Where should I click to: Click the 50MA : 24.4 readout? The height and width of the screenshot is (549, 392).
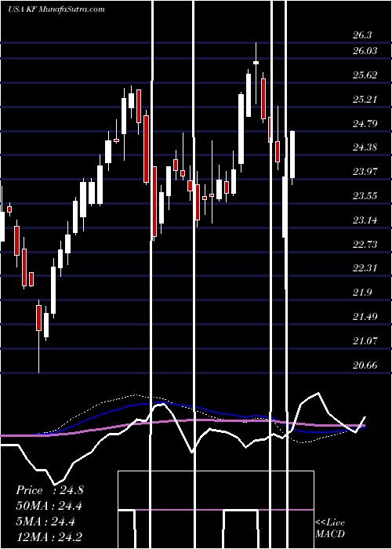pyautogui.click(x=49, y=506)
